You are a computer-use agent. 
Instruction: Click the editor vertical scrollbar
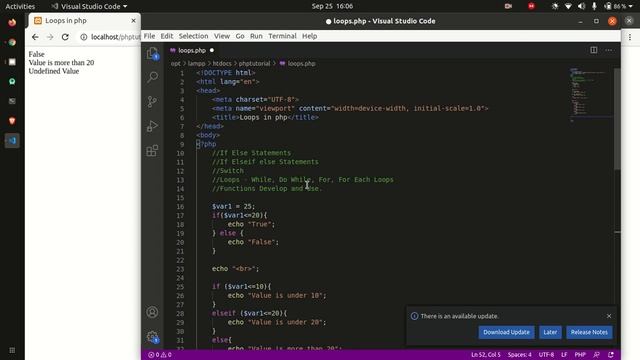point(617,118)
